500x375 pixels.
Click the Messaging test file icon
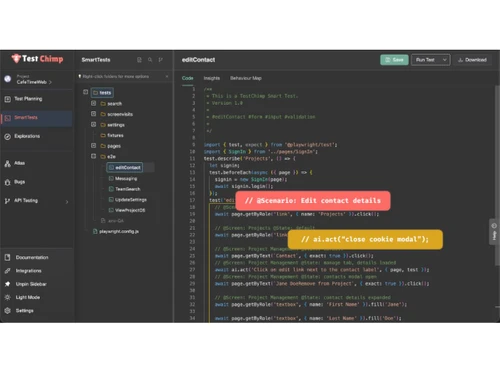coord(111,179)
